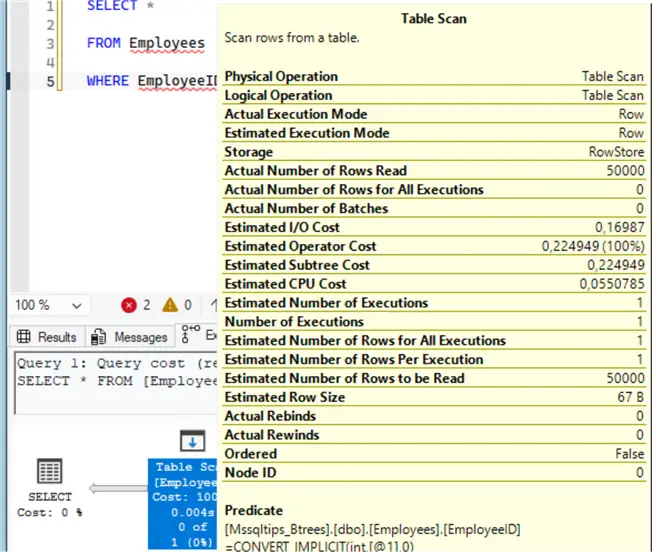Select the SELECT operator icon in plan
The width and height of the screenshot is (652, 552).
pos(50,471)
